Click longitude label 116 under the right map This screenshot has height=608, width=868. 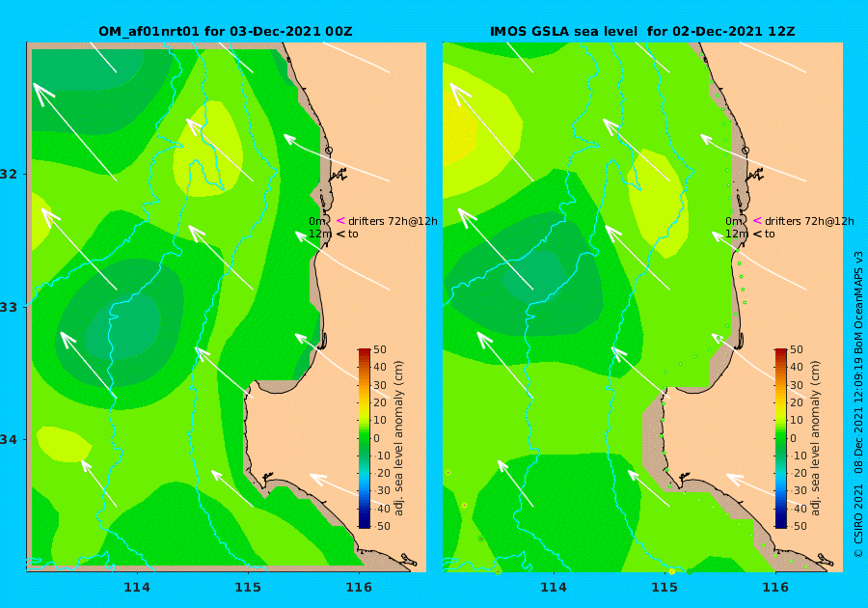click(775, 588)
